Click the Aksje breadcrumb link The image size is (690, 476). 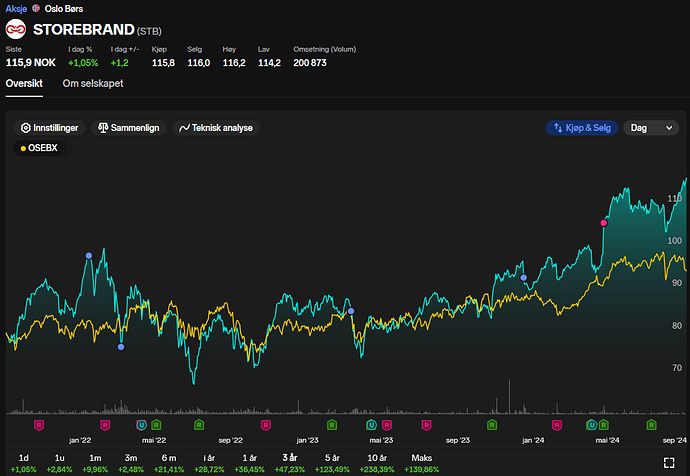[x=16, y=9]
